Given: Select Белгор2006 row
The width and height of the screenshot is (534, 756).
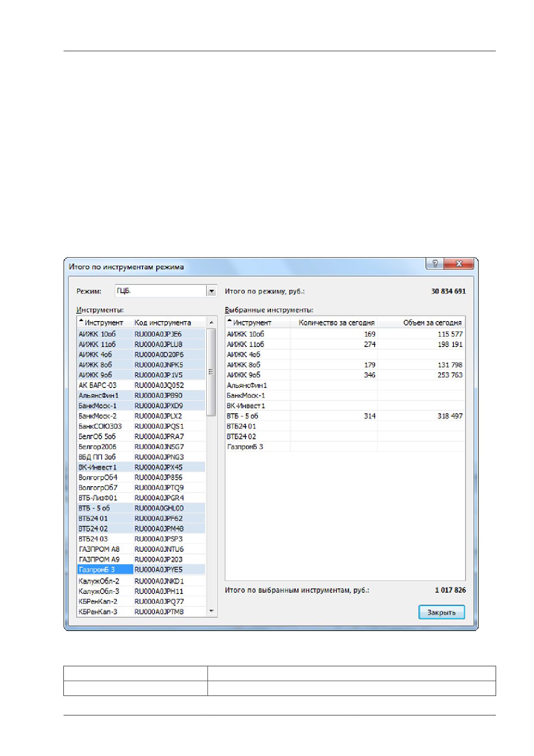Looking at the screenshot, I should click(141, 447).
